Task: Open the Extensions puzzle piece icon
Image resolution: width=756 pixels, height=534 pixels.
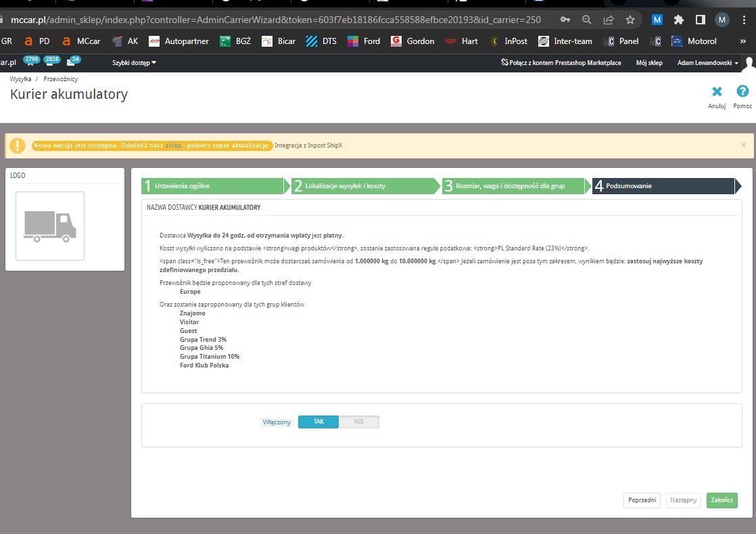Action: click(x=679, y=20)
